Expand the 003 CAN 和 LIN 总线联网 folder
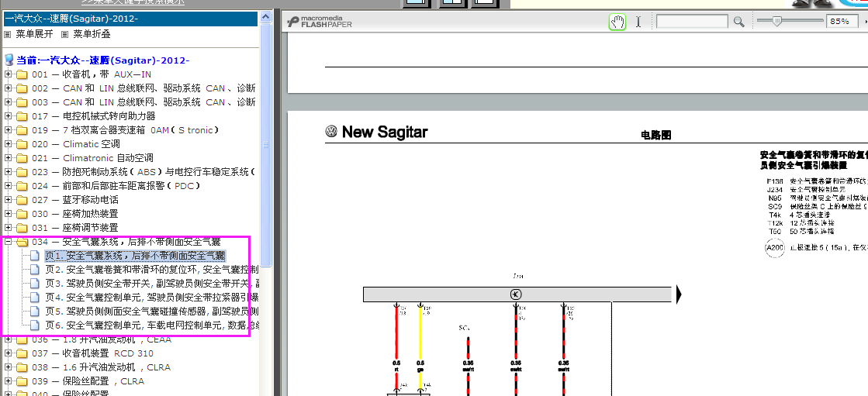 [x=8, y=102]
